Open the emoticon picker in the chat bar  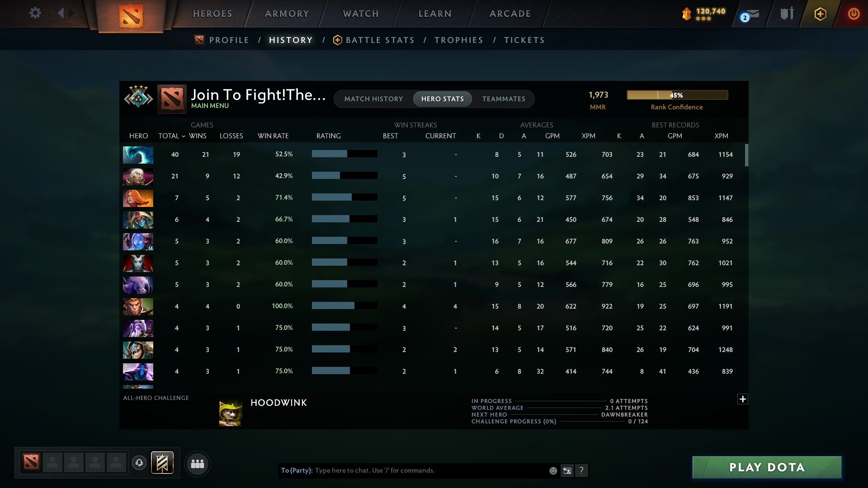[552, 470]
